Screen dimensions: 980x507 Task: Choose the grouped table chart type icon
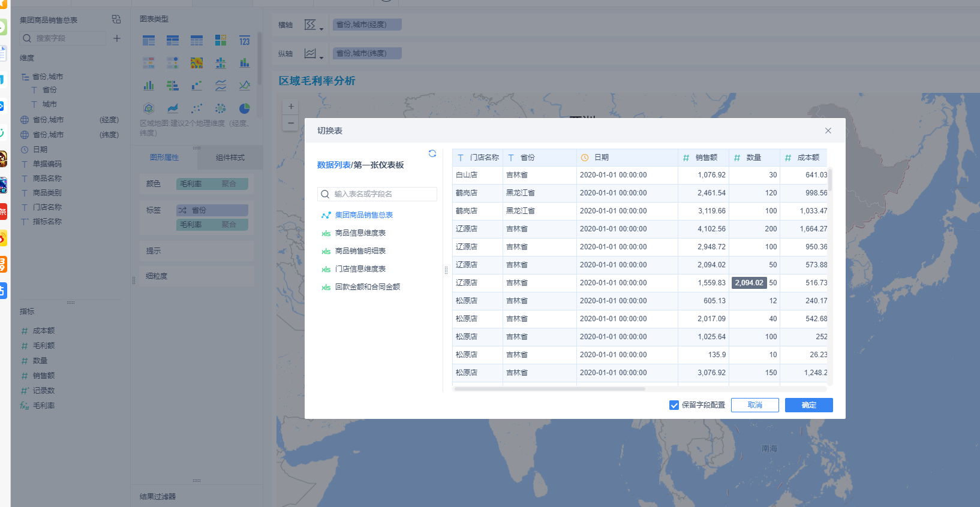(x=149, y=41)
